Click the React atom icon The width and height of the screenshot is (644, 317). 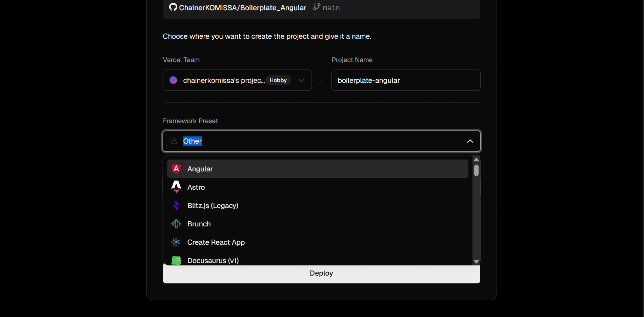click(x=176, y=242)
